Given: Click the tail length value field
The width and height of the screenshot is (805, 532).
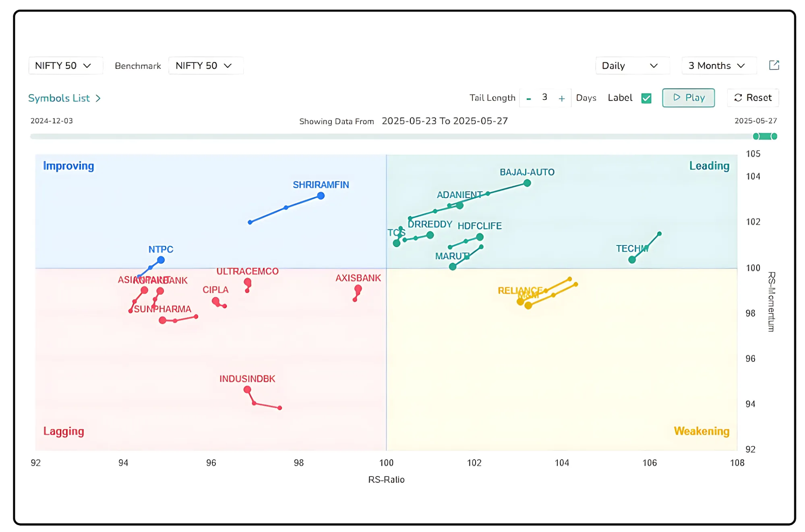Looking at the screenshot, I should [x=544, y=97].
